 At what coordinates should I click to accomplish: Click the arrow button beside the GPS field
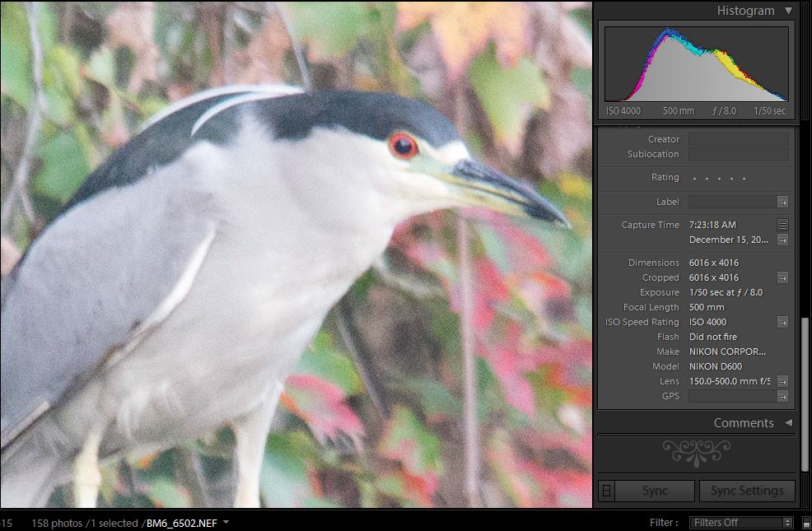point(782,396)
